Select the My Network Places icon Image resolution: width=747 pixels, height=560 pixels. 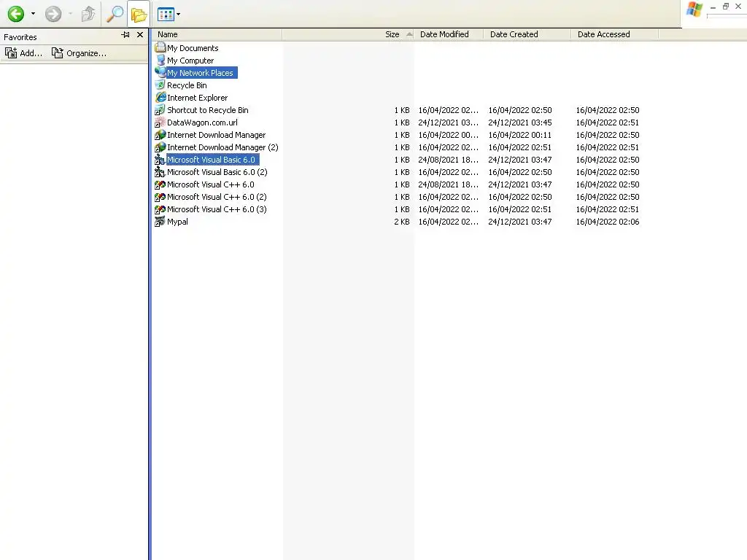tap(160, 72)
